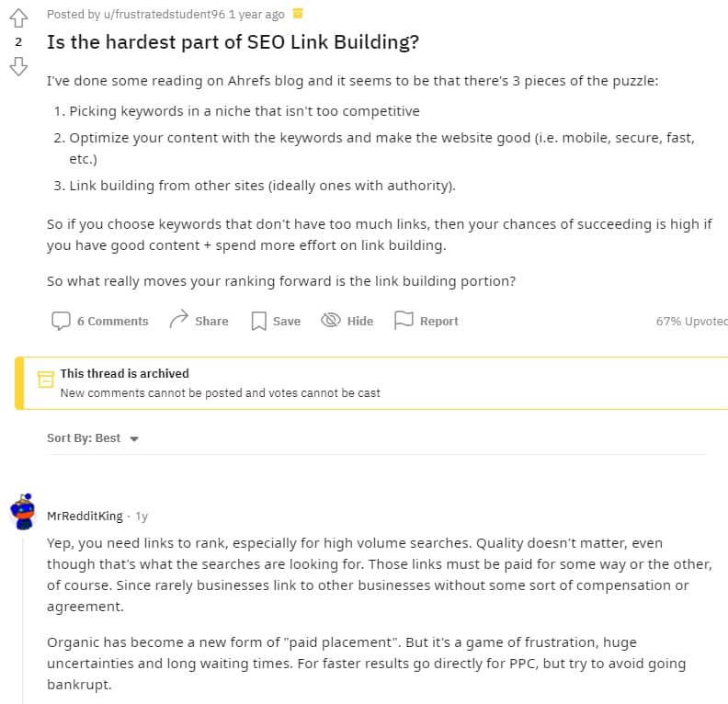
Task: Open u/frustratedstudent96 profile link
Action: click(165, 15)
